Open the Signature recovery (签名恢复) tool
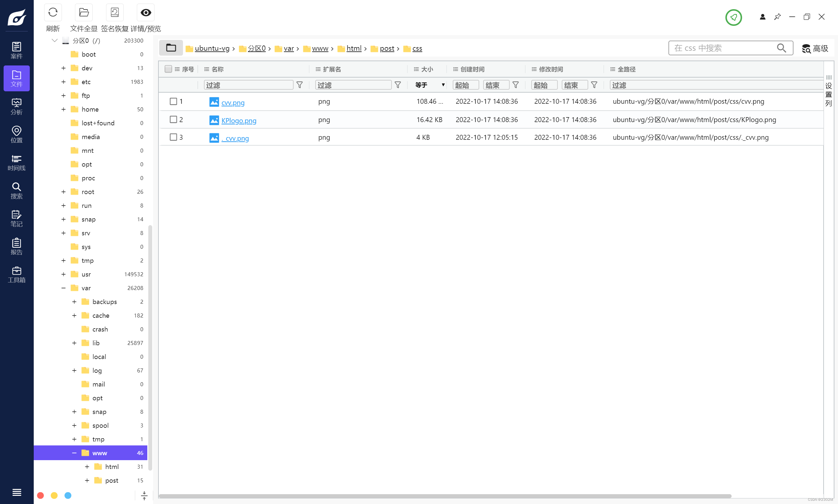The height and width of the screenshot is (504, 838). (115, 13)
